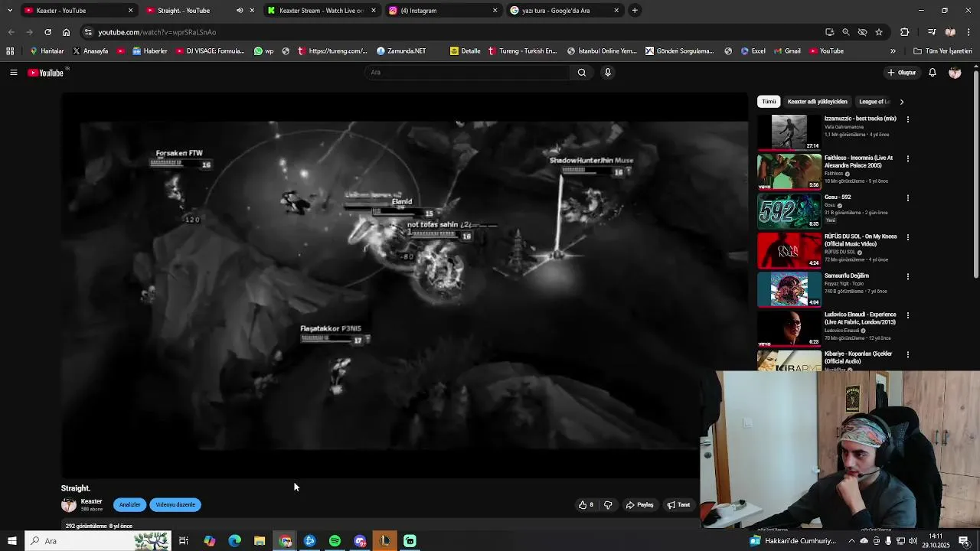This screenshot has height=551, width=980.
Task: Open Spotify from the taskbar
Action: [x=335, y=541]
